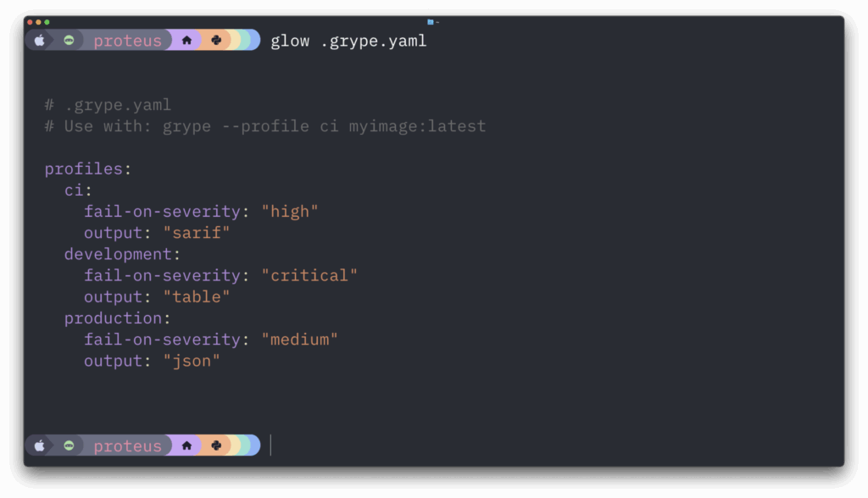The image size is (868, 498).
Task: Click the Python logo in the empty prompt line
Action: click(x=216, y=445)
